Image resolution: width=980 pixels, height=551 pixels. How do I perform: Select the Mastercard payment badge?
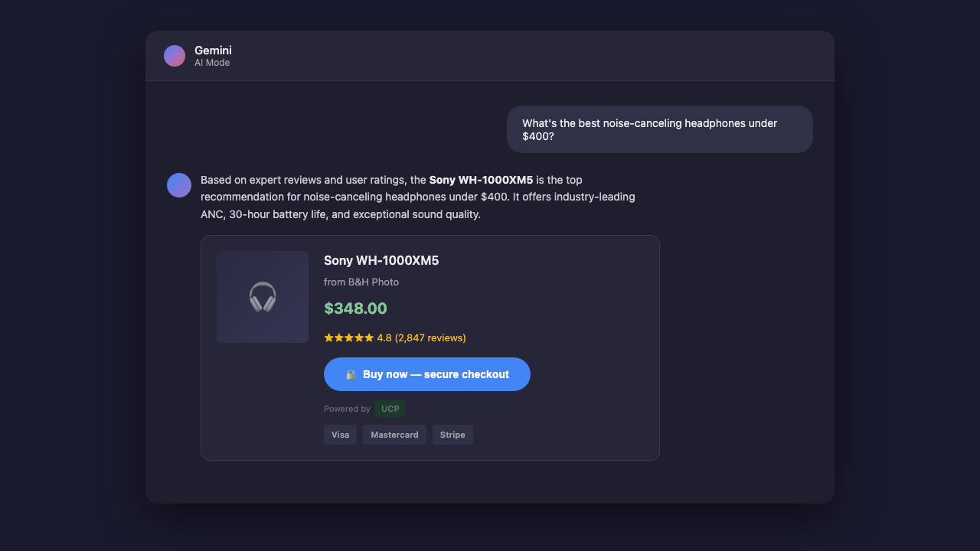tap(394, 434)
